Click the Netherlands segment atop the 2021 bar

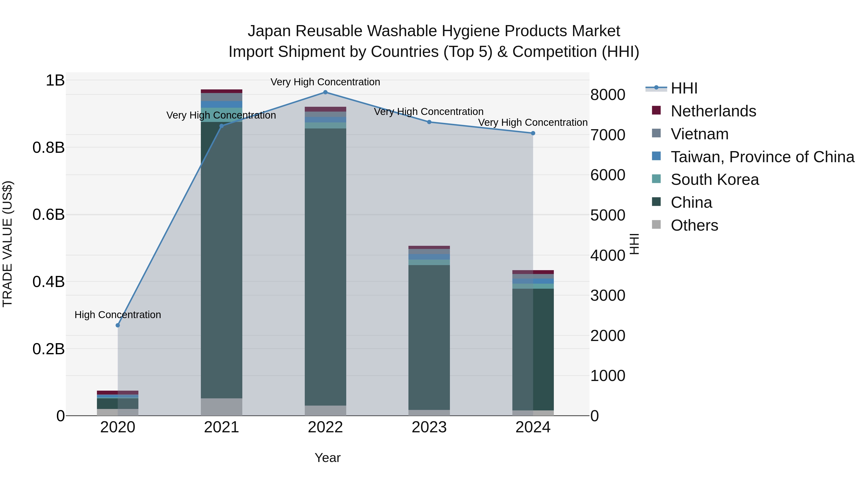[221, 91]
